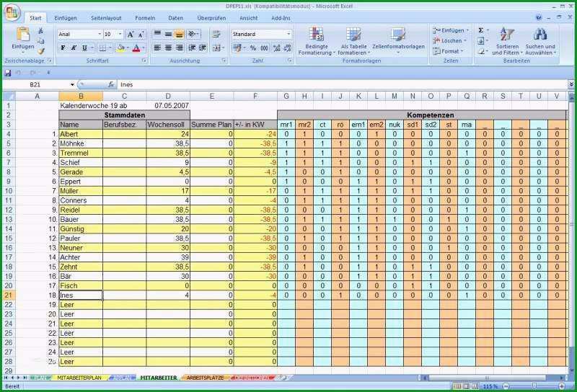Click the text orientation icon
This screenshot has height=392, width=577.
[193, 34]
